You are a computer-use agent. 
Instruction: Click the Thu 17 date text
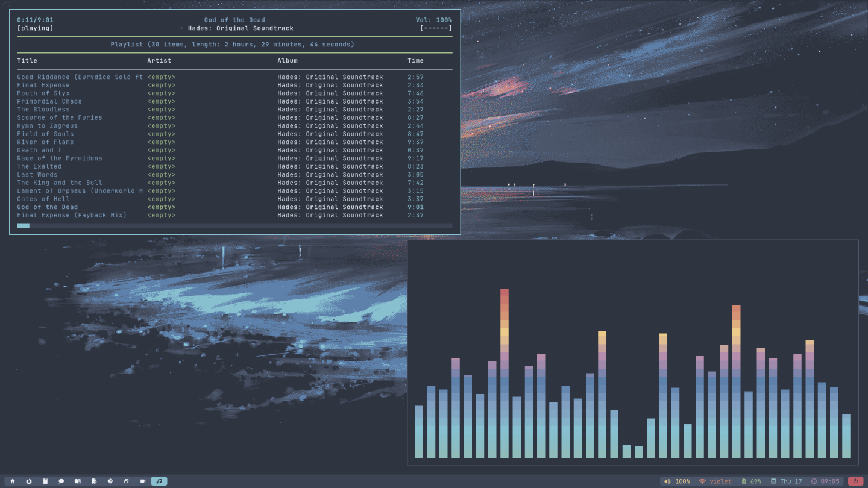tap(791, 481)
